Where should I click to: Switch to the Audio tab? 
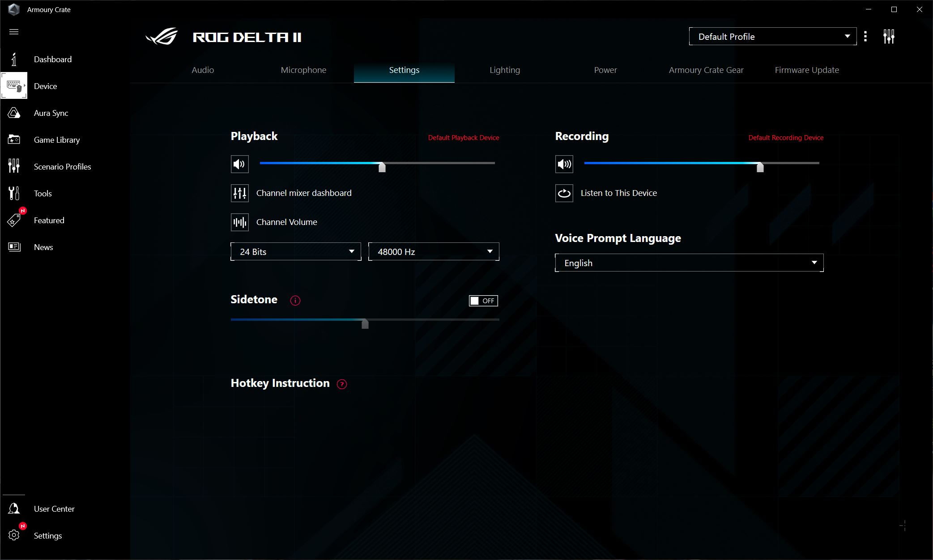(203, 70)
